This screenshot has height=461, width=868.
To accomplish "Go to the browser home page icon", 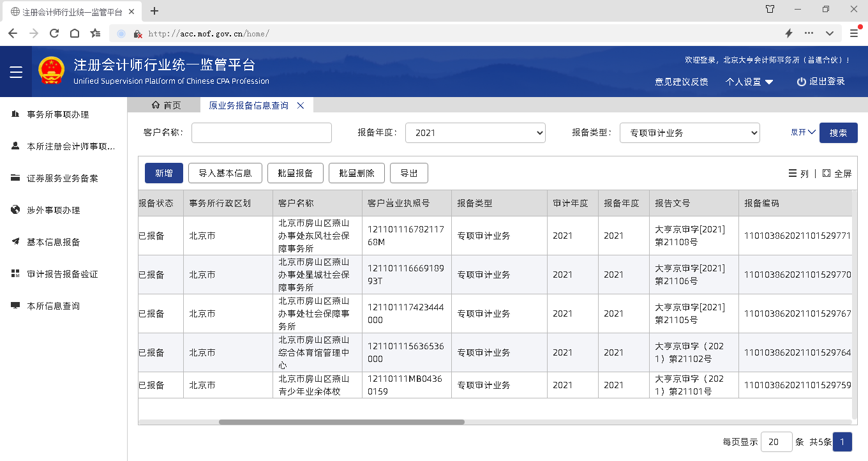I will (75, 33).
